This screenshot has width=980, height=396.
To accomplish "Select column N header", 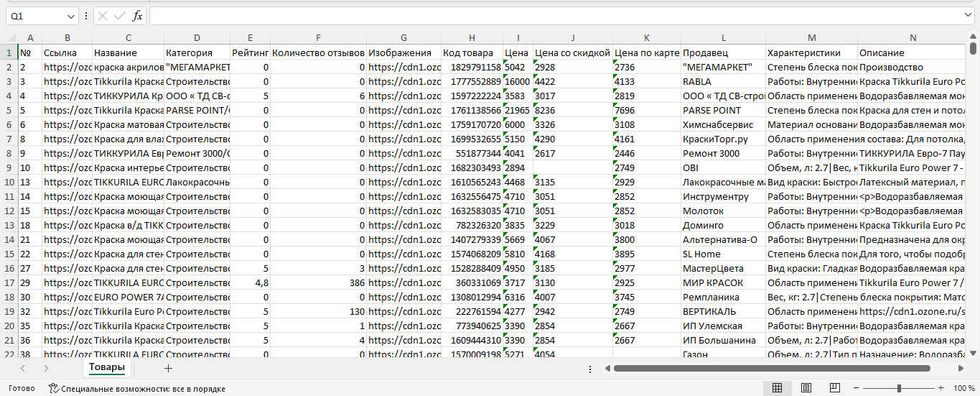I will 913,38.
